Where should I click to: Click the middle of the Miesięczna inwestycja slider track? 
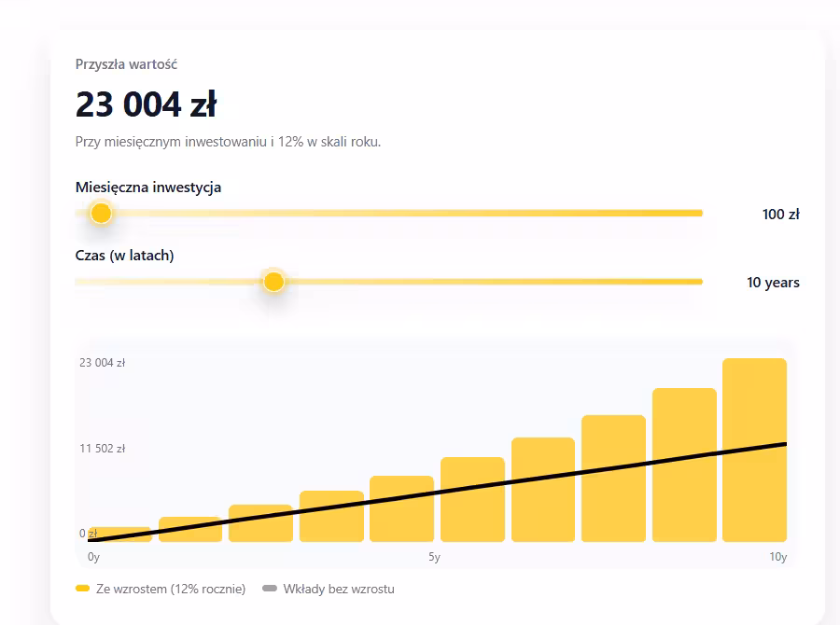[x=388, y=214]
